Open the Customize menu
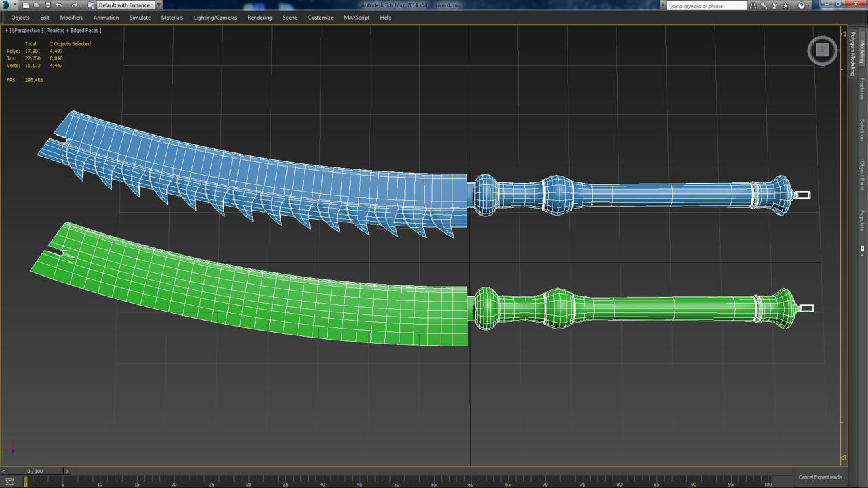Image resolution: width=868 pixels, height=488 pixels. point(321,18)
